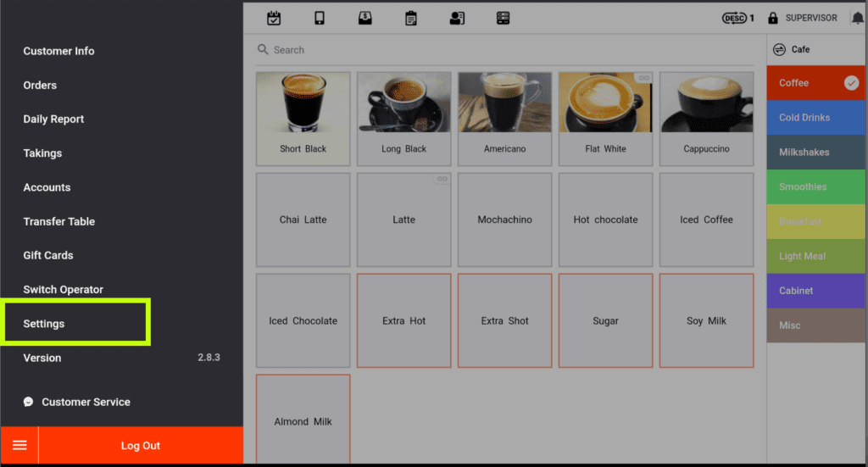This screenshot has height=467, width=868.
Task: Open Daily Report from side menu
Action: 53,120
